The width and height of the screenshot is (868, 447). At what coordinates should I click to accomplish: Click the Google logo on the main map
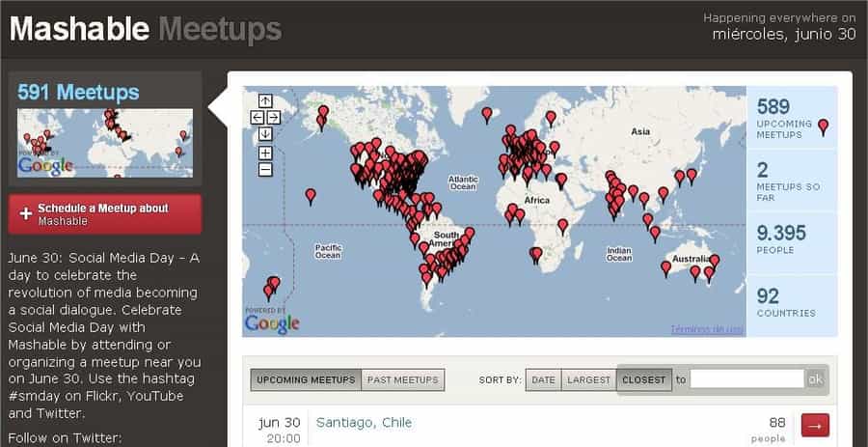tap(272, 324)
